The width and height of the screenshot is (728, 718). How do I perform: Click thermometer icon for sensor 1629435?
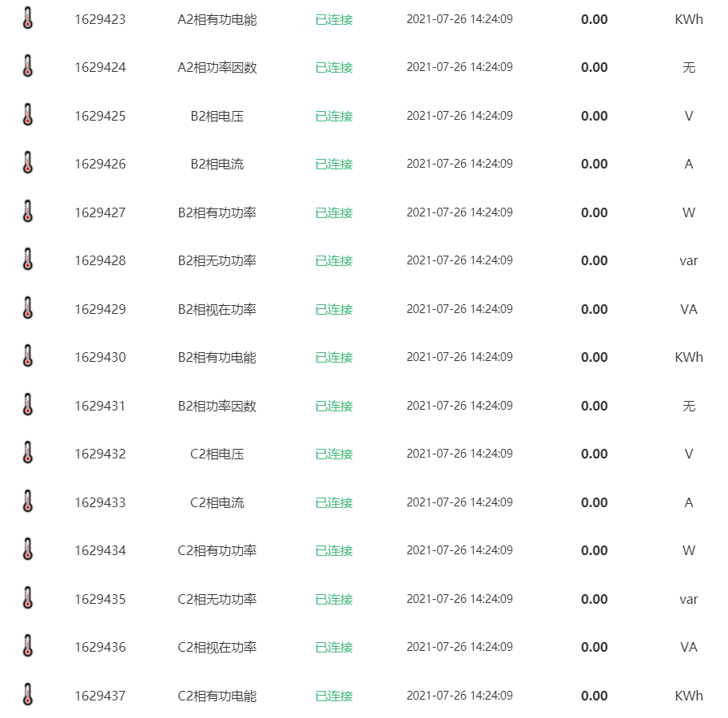28,599
